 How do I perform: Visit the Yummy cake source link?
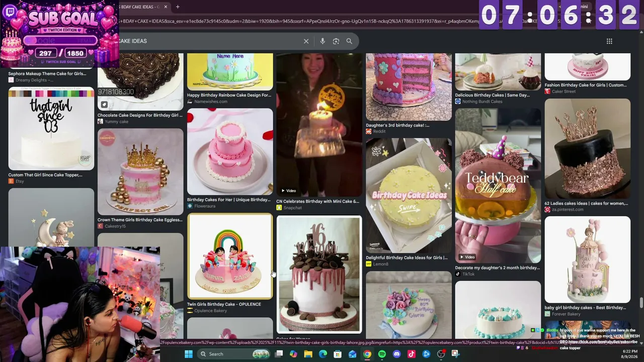coord(113,122)
